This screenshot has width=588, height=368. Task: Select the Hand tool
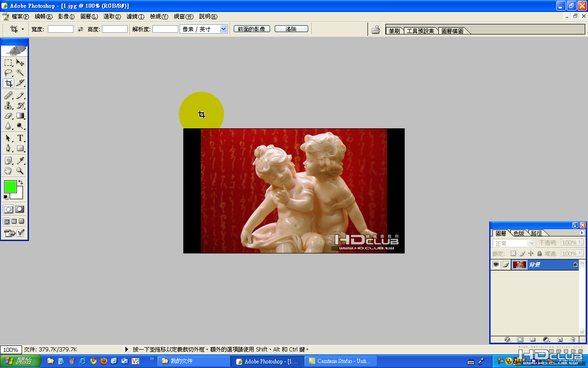click(8, 171)
